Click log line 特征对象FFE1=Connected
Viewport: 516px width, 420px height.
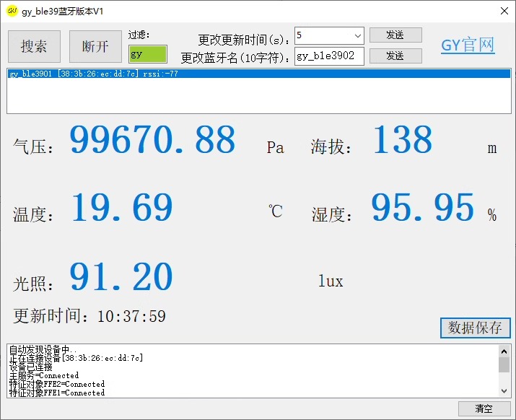(57, 393)
